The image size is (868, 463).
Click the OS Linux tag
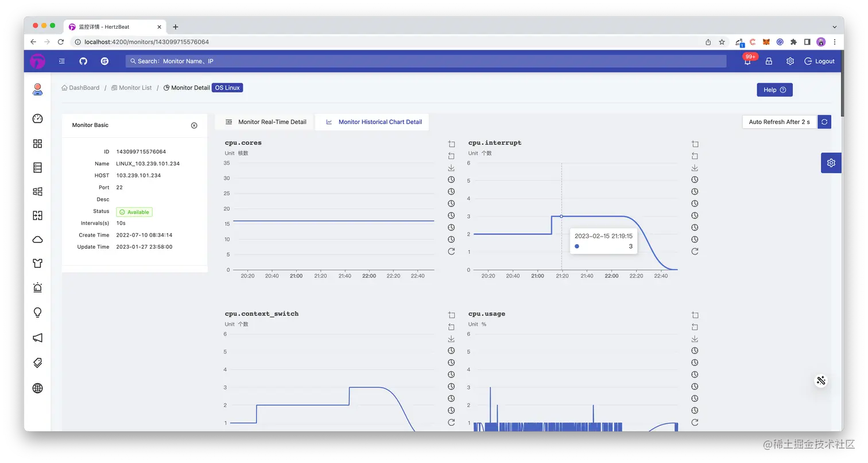click(x=227, y=88)
